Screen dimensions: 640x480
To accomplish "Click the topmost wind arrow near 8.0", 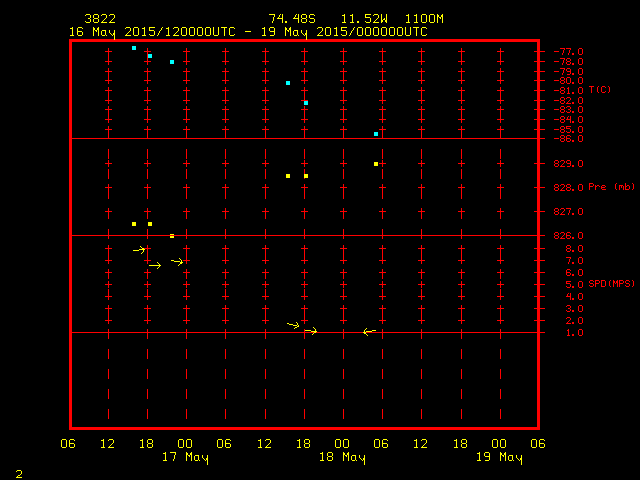I will (140, 250).
